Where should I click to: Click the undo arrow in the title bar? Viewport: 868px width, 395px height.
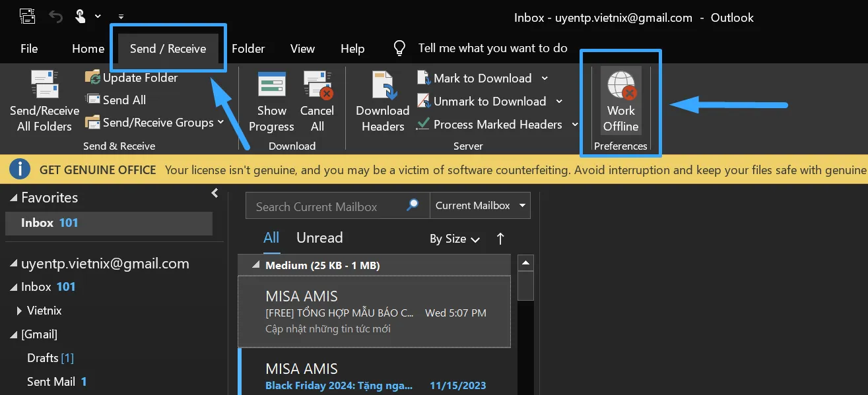(x=55, y=16)
